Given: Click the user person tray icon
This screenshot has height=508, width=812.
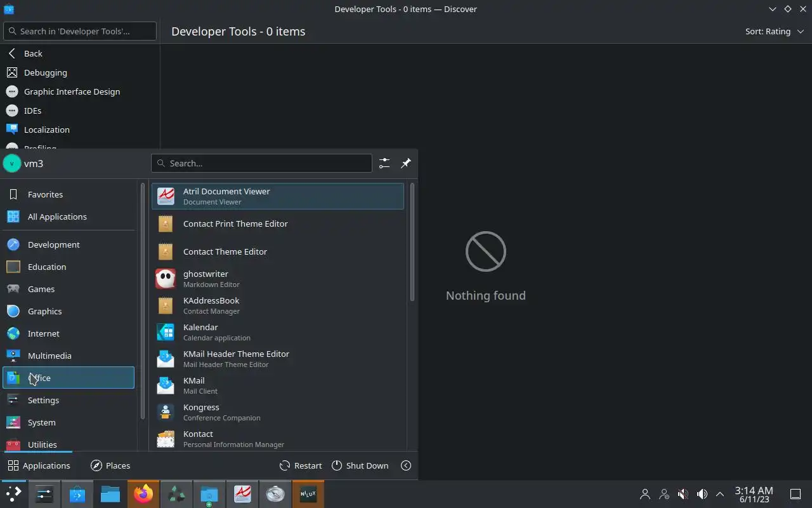Looking at the screenshot, I should [645, 493].
